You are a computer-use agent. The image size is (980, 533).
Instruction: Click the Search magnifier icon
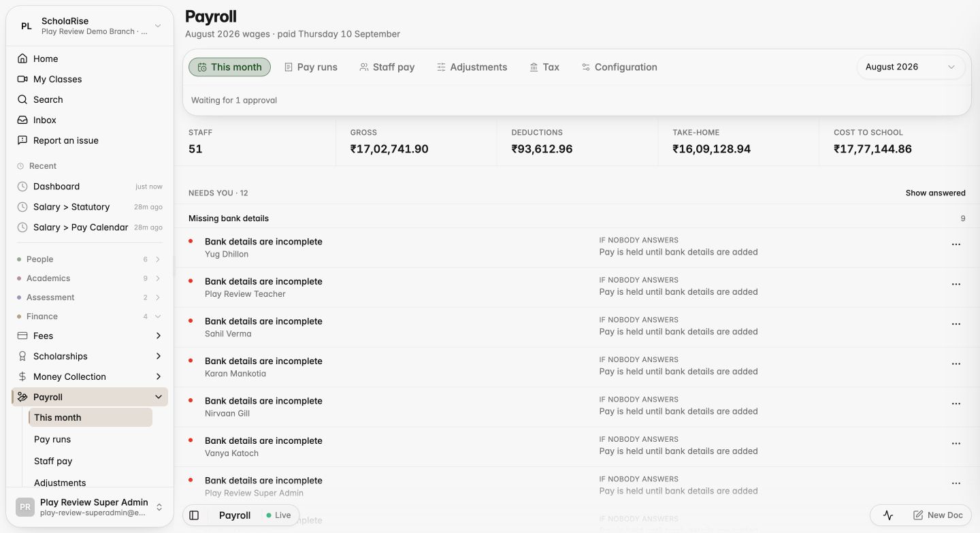coord(22,99)
